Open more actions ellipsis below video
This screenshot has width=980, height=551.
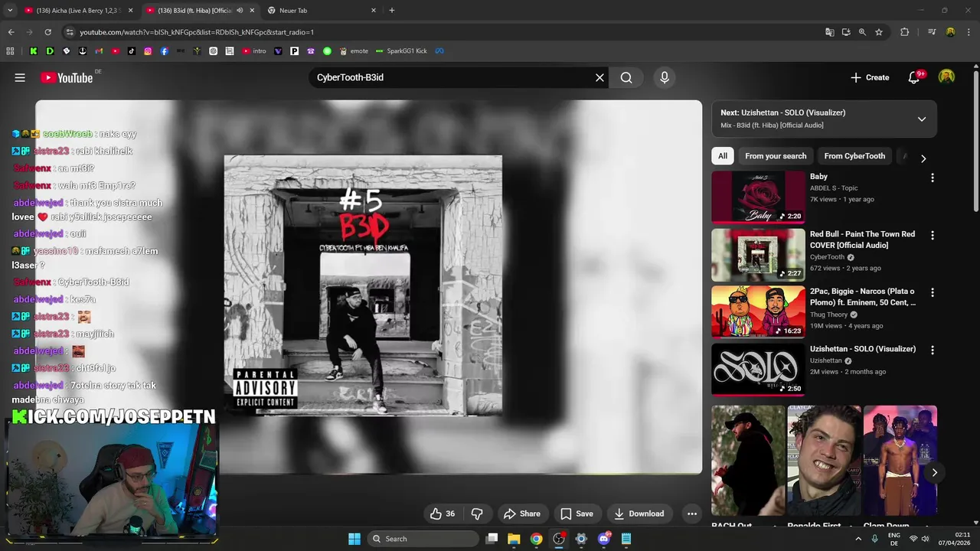tap(692, 514)
